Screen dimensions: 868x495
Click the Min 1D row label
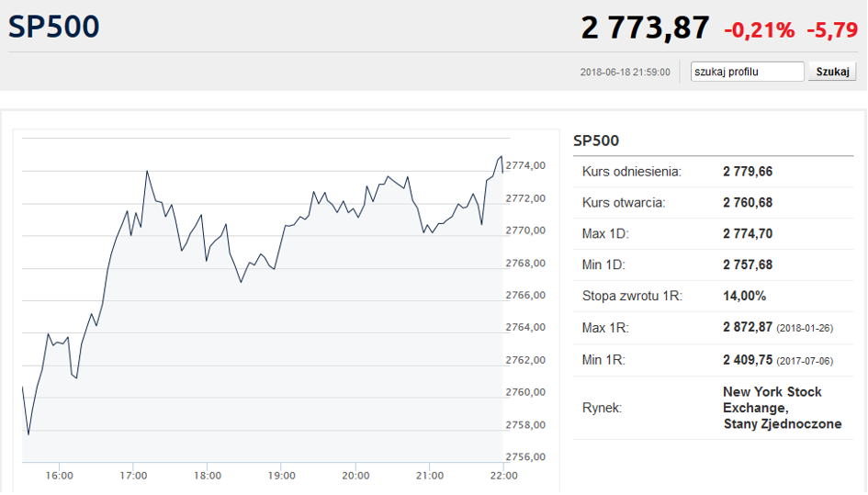603,264
